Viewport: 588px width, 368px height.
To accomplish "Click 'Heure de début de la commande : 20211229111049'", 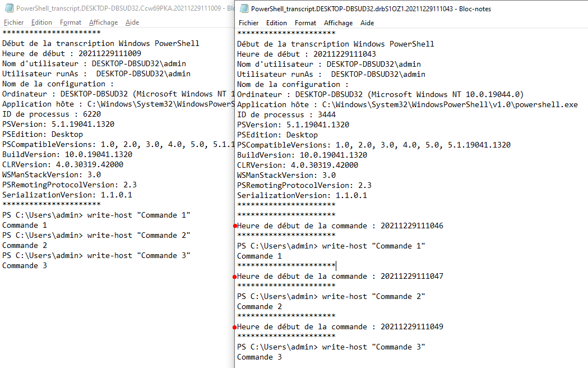I will (x=340, y=326).
